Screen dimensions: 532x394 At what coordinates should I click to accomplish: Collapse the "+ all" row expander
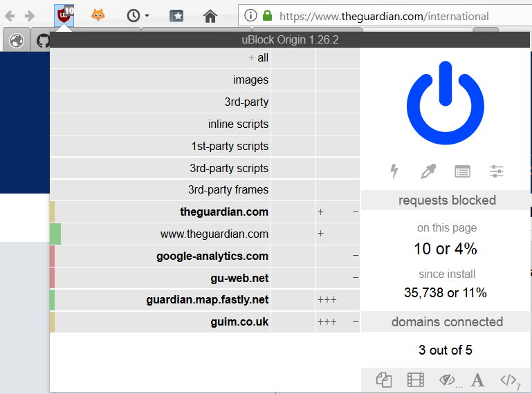tap(251, 58)
